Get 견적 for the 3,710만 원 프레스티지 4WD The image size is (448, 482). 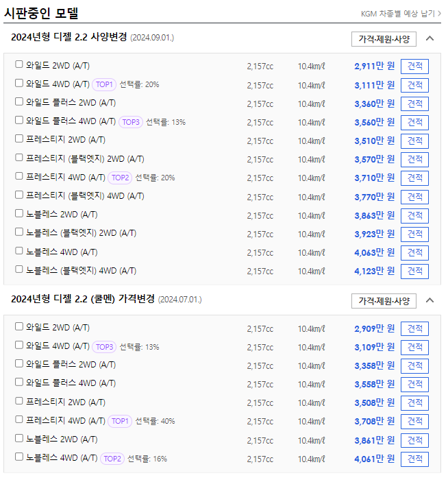(414, 178)
